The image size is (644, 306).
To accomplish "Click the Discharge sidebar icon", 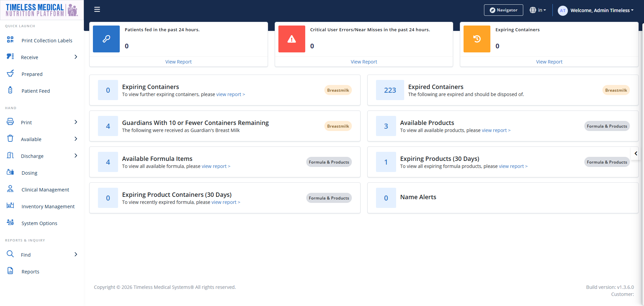I will (x=10, y=155).
